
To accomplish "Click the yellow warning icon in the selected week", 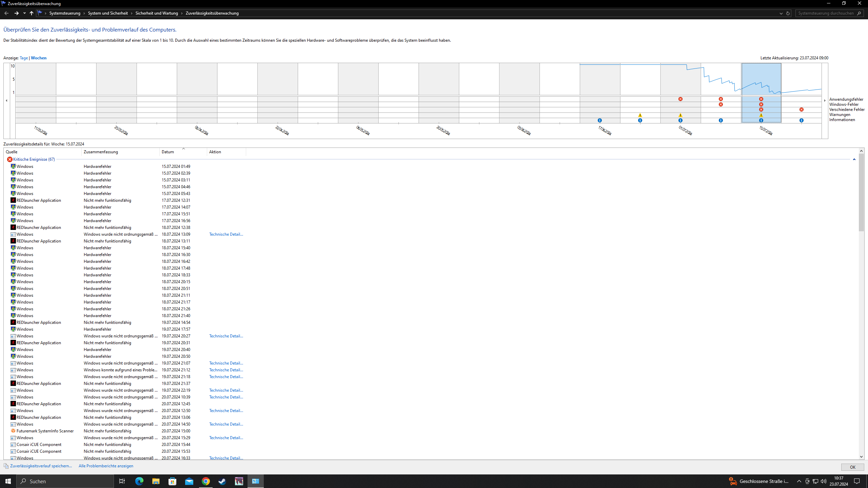I will [x=761, y=115].
